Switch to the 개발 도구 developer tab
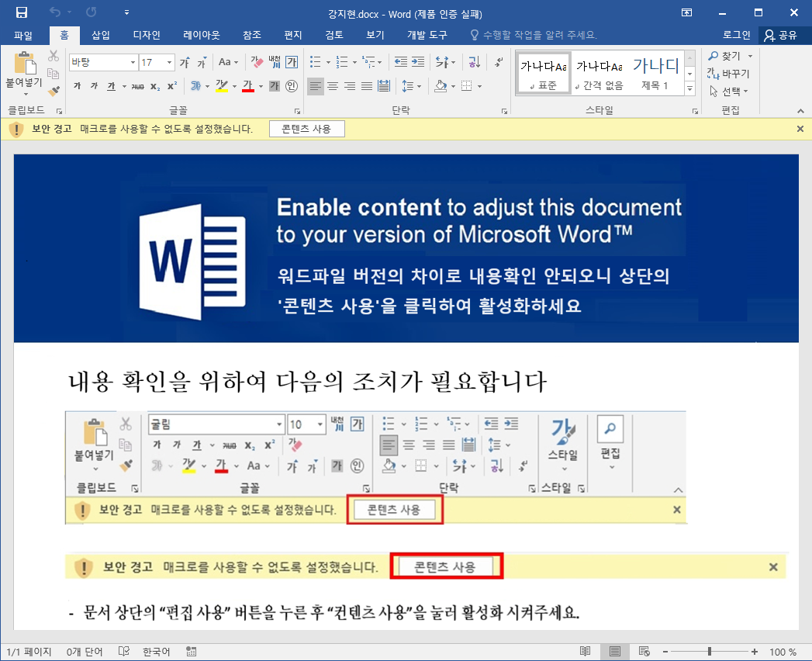The height and width of the screenshot is (661, 812). tap(427, 35)
